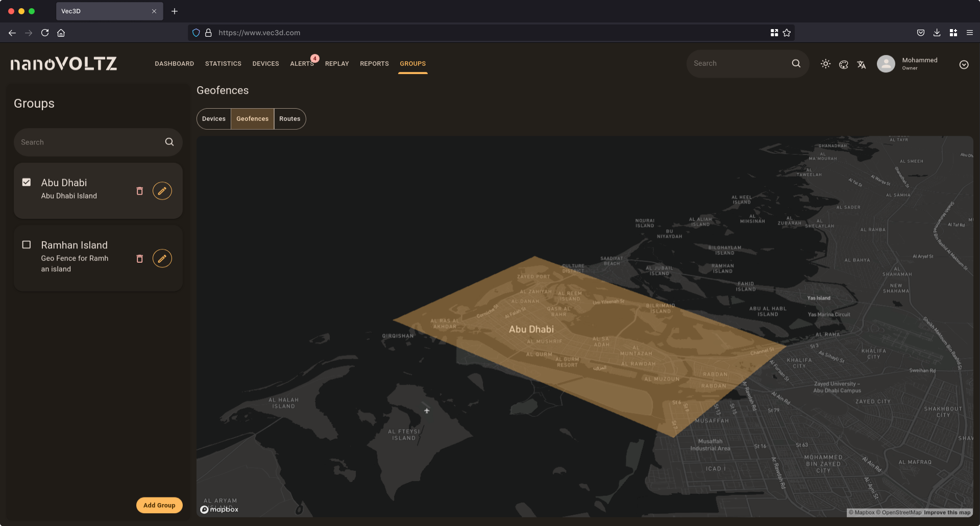This screenshot has height=526, width=980.
Task: Click the Groups search magnifier icon
Action: [169, 142]
